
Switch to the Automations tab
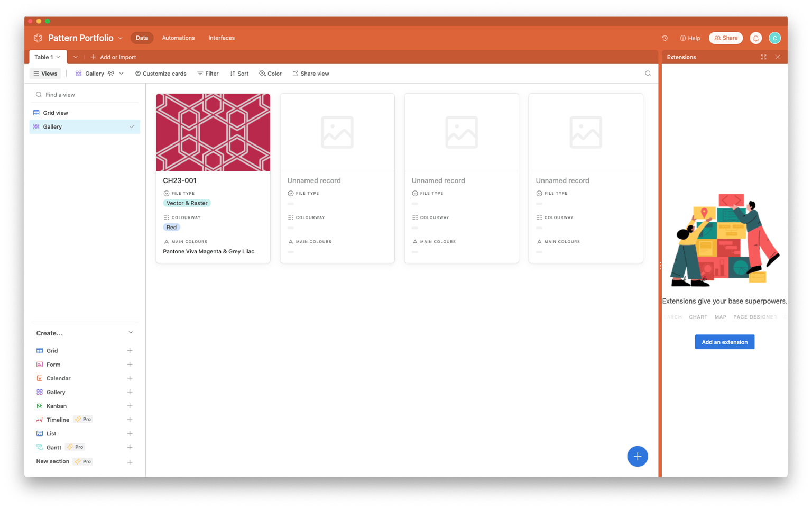[178, 38]
